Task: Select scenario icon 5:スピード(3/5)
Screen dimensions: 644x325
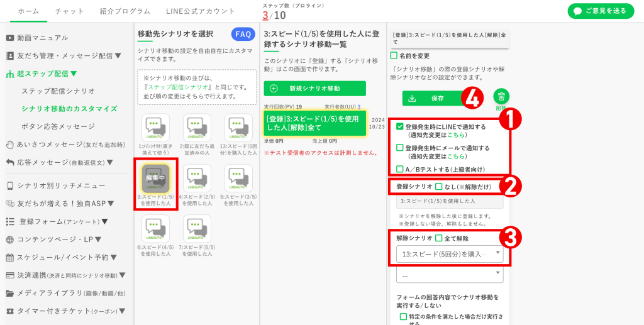Action: (238, 178)
